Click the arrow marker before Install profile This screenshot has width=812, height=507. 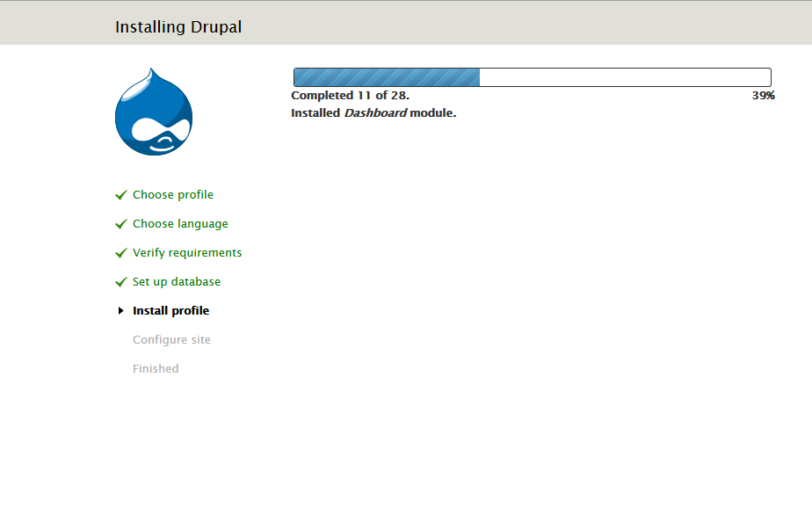point(120,311)
